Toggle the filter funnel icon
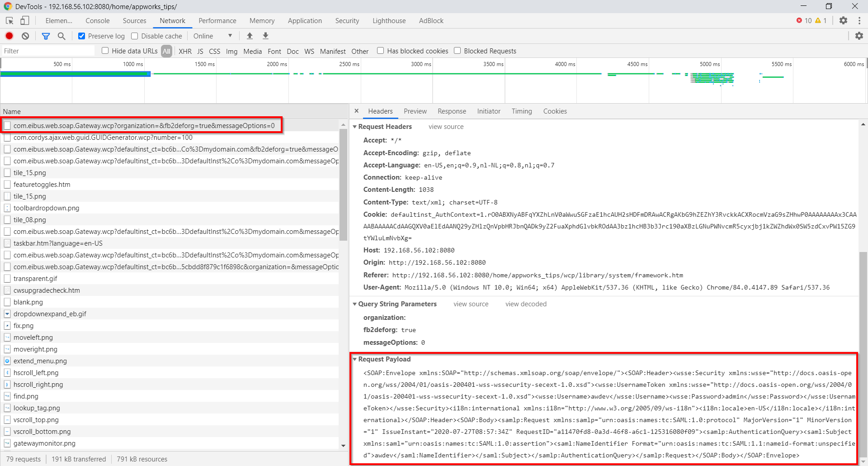868x466 pixels. pyautogui.click(x=46, y=36)
